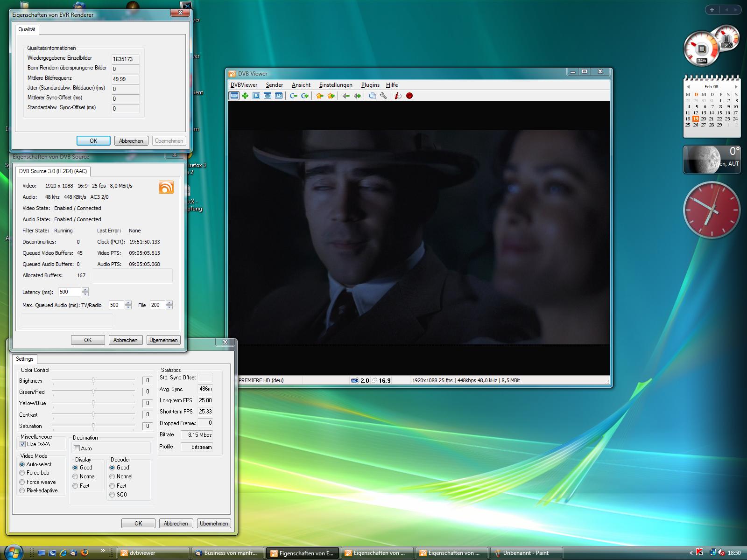Switch to next channel with C+ icon
747x560 pixels.
[x=305, y=96]
